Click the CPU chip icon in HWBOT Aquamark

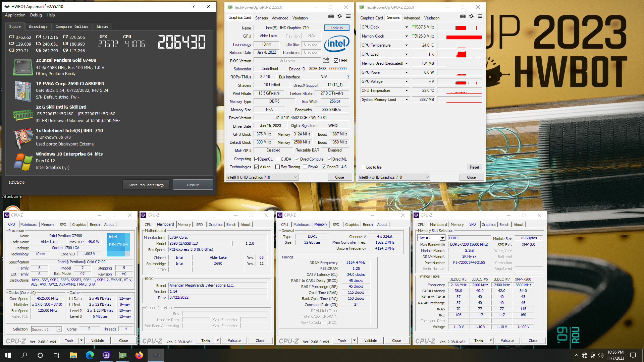(23, 67)
